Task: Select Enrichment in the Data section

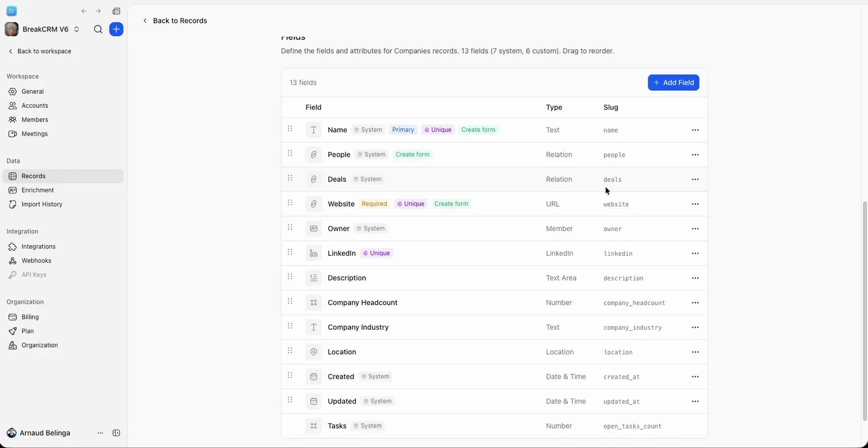Action: [63, 190]
